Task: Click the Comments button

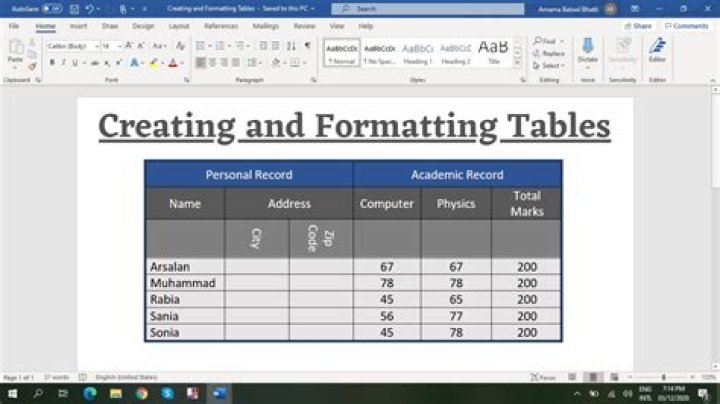Action: click(x=687, y=26)
